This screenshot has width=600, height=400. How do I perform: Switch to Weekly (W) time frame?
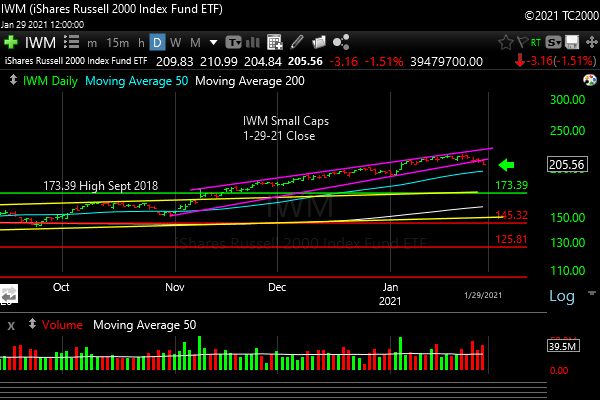click(x=176, y=43)
